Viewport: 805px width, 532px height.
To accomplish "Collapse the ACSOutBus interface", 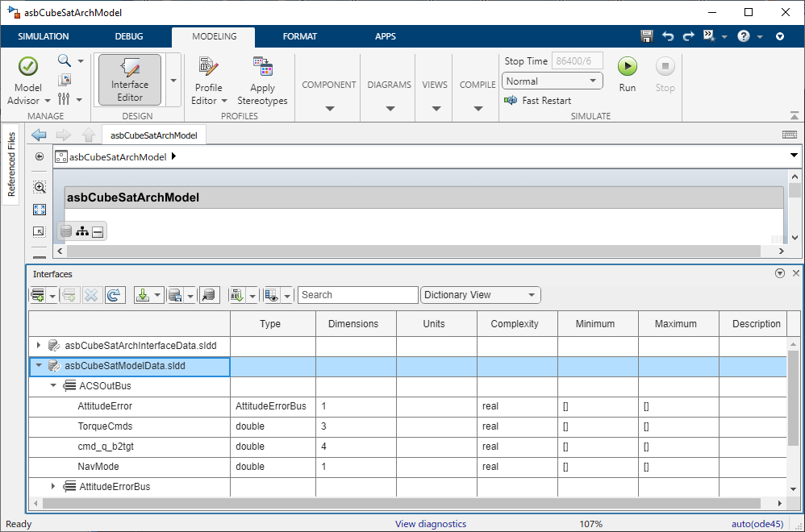I will tap(52, 385).
